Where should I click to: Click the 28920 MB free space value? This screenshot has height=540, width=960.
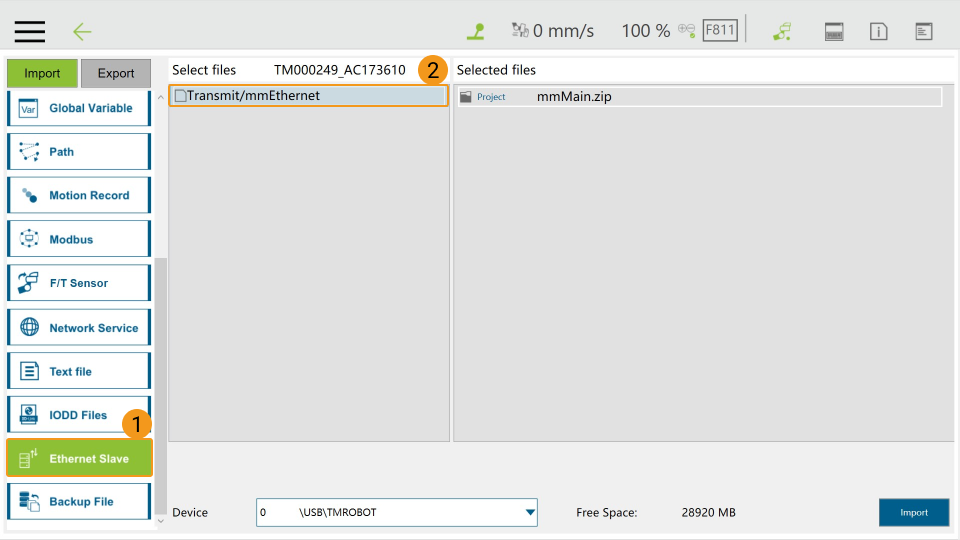(708, 512)
